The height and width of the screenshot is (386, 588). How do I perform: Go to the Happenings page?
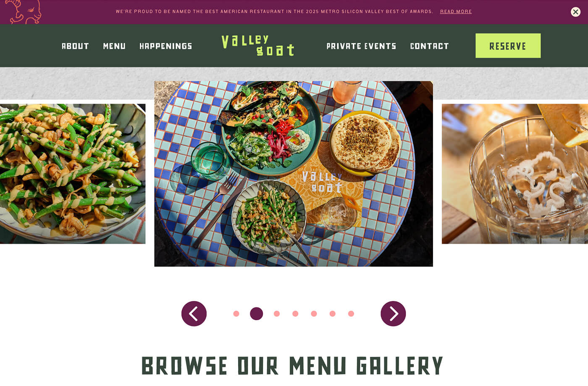pyautogui.click(x=165, y=46)
